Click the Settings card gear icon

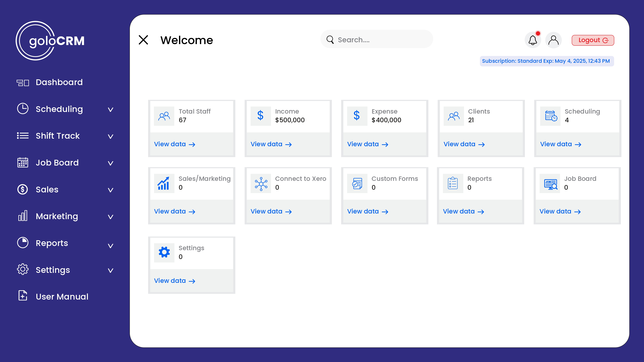point(164,252)
